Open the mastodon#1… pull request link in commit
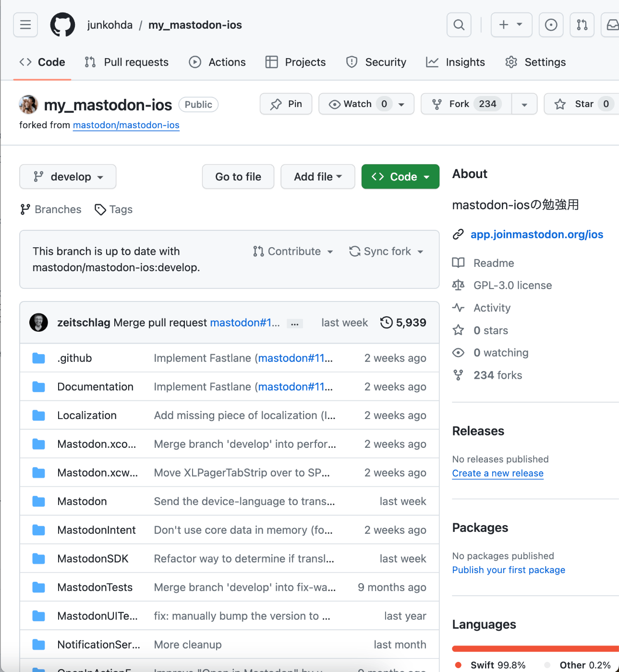The width and height of the screenshot is (619, 672). [x=245, y=323]
